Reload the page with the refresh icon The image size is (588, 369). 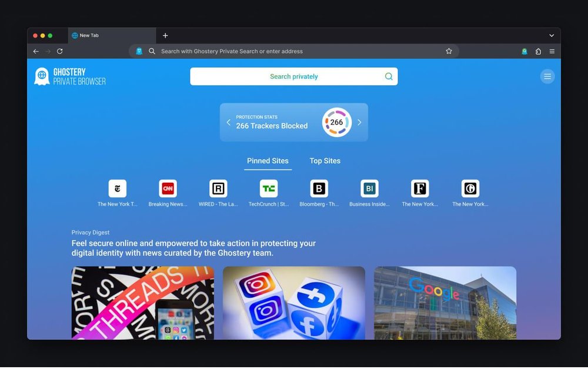coord(59,51)
